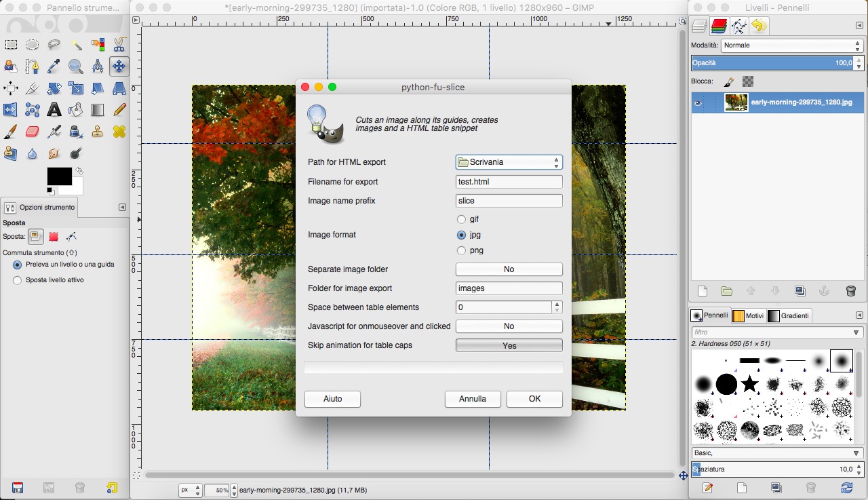
Task: Click the black foreground color swatch
Action: 59,176
